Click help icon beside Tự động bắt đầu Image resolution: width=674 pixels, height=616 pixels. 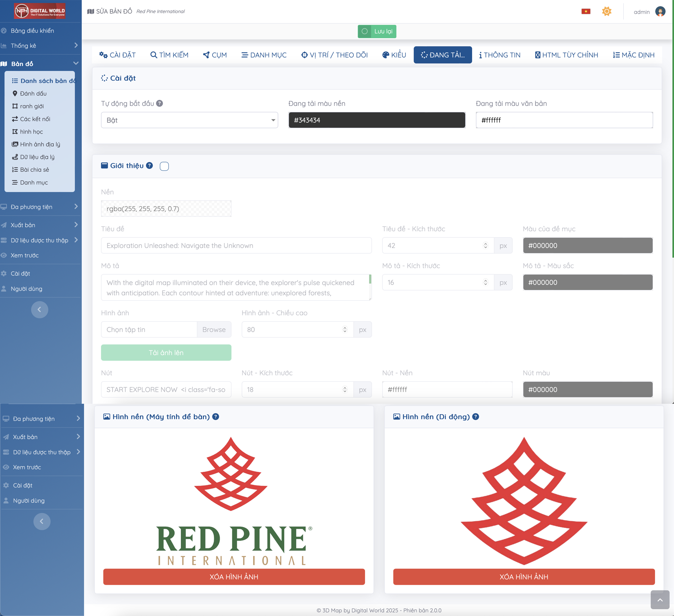click(159, 103)
